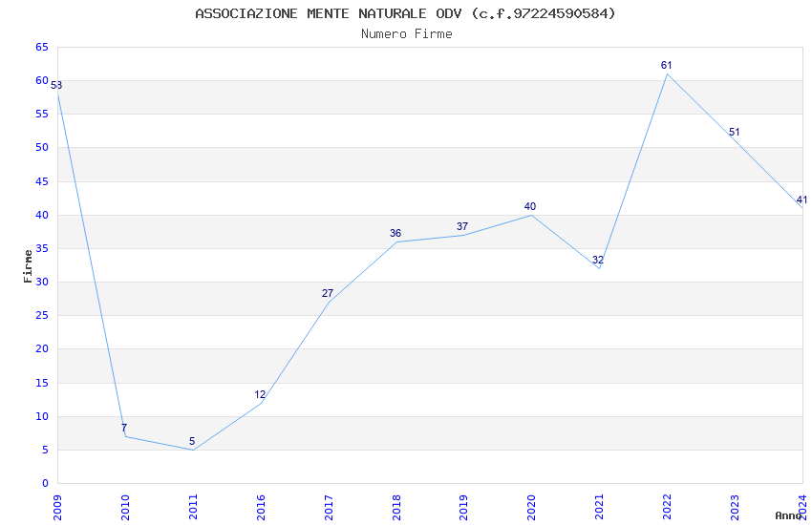Click the x-axis year 2009
The height and width of the screenshot is (525, 812).
(57, 508)
